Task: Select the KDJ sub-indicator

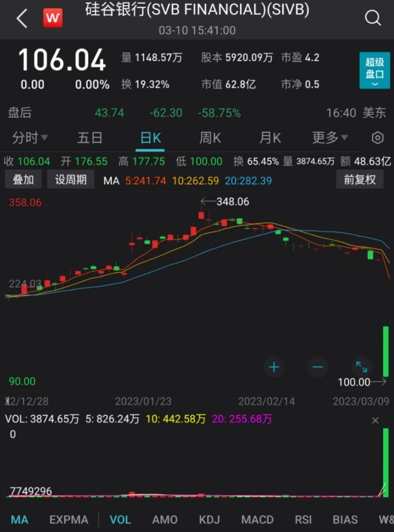Action: [x=210, y=519]
